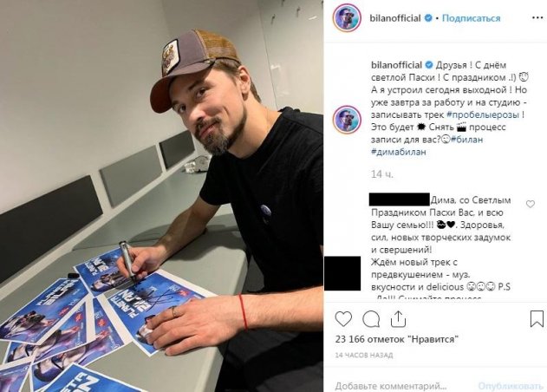Click verified badge next to header username
Screen dimensions: 547x392
[428, 18]
